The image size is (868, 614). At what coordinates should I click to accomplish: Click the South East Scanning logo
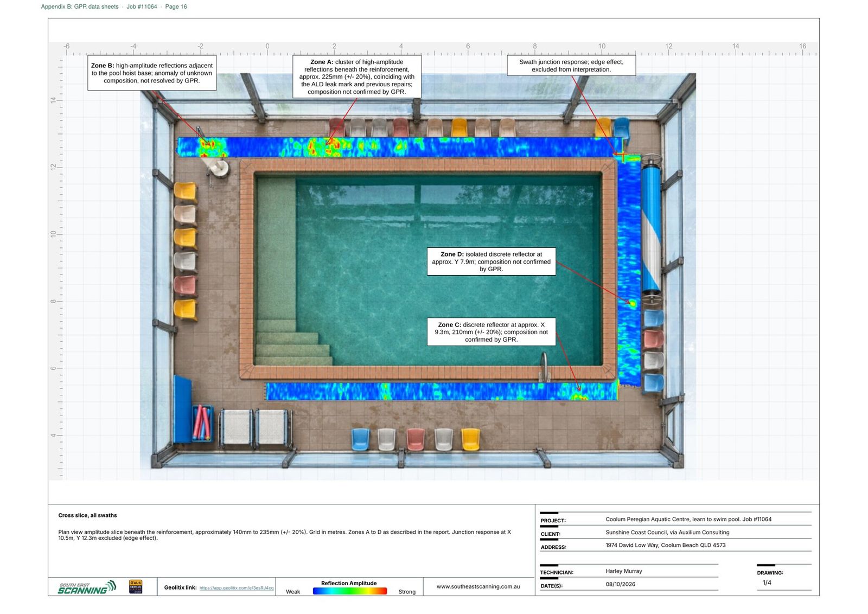tap(87, 587)
